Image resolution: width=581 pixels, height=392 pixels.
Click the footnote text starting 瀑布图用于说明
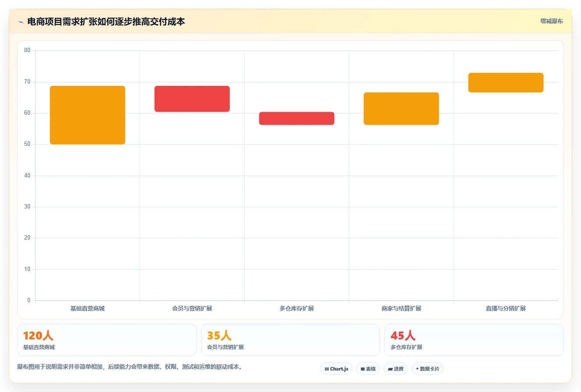pos(130,367)
